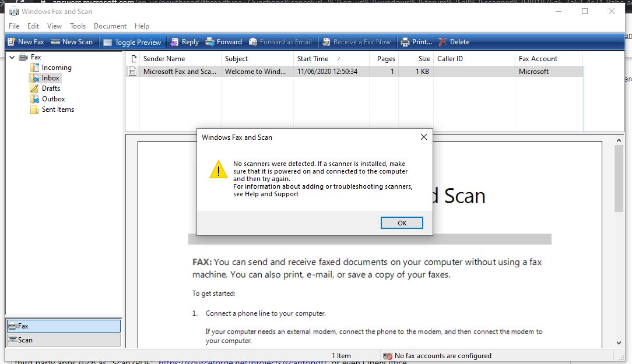Open the Help menu
Image resolution: width=632 pixels, height=364 pixels.
[142, 26]
